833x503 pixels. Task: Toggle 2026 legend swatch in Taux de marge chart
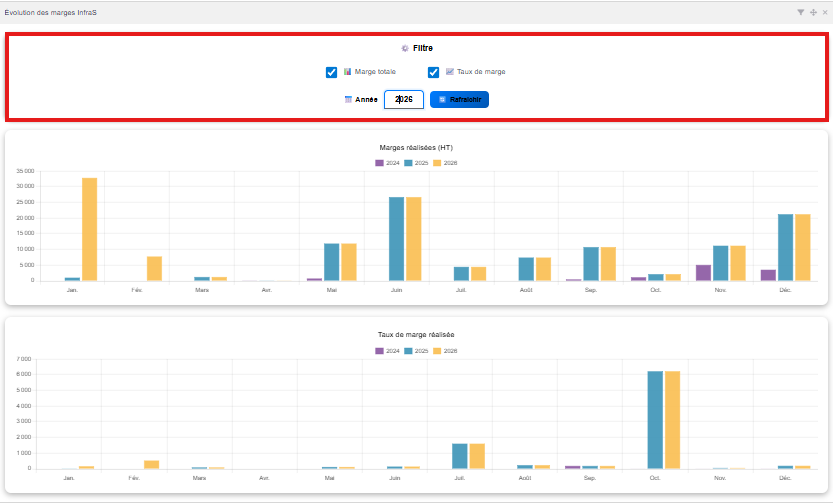point(438,351)
